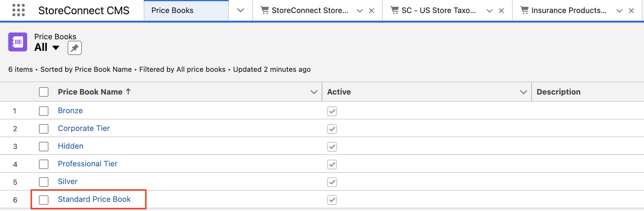
Task: Click the Active checkbox for Standard Price Book
Action: tap(332, 200)
